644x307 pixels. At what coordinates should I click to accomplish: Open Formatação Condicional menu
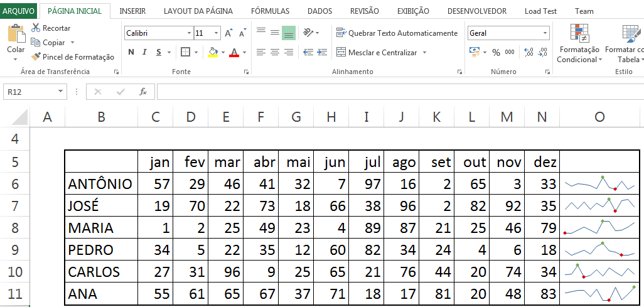click(579, 44)
